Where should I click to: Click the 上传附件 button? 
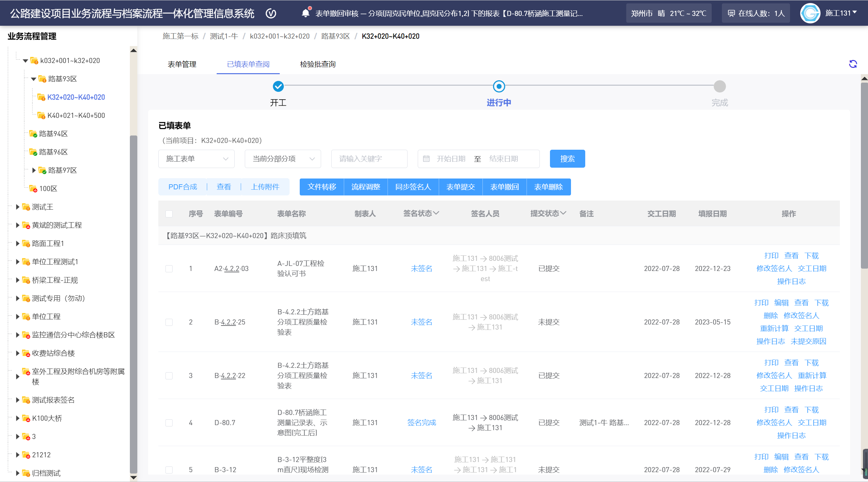pos(265,187)
